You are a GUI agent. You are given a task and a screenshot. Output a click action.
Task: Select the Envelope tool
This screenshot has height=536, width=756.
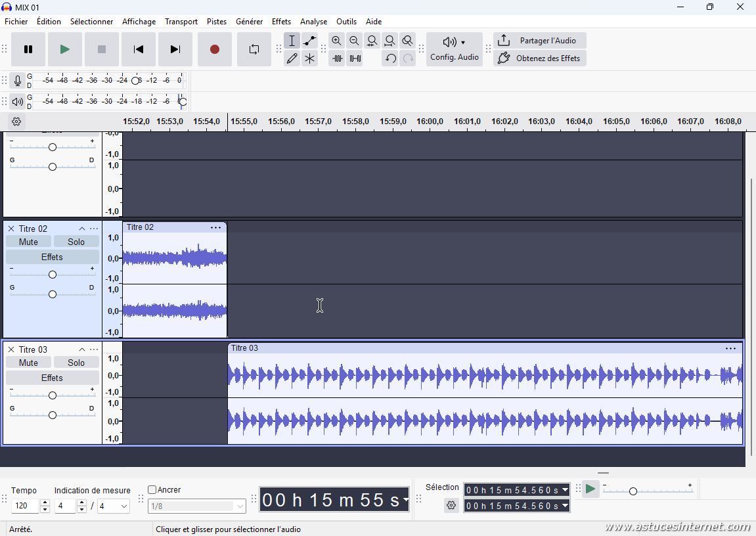point(309,41)
